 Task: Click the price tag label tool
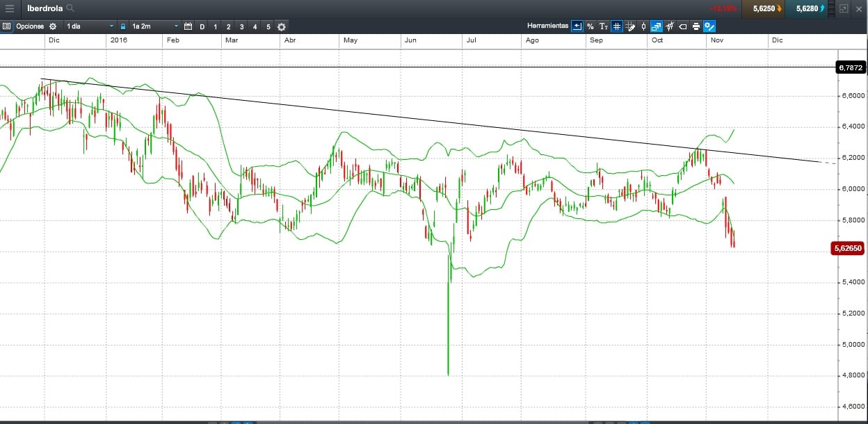[x=682, y=26]
